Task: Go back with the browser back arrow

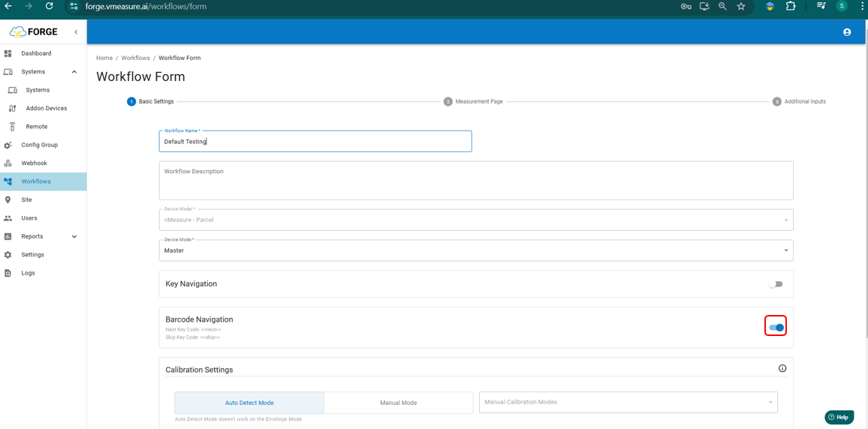Action: (x=8, y=6)
